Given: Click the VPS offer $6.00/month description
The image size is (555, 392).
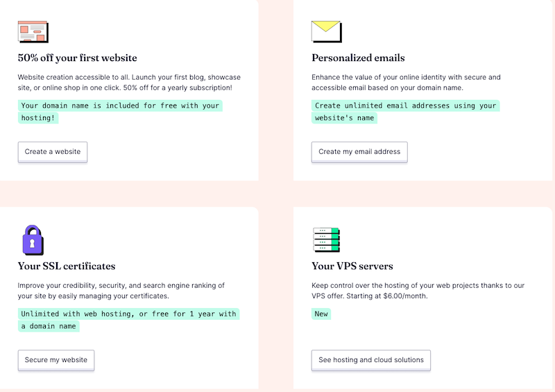Looking at the screenshot, I should [x=418, y=291].
